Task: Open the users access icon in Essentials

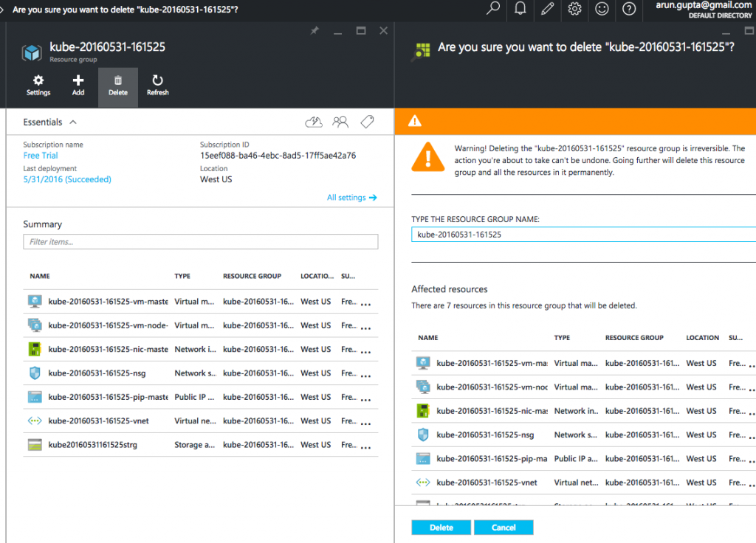Action: (x=340, y=122)
